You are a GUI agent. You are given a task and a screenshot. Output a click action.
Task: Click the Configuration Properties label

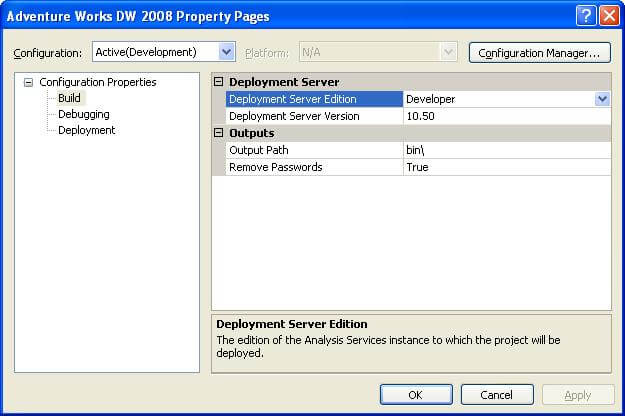coord(98,82)
